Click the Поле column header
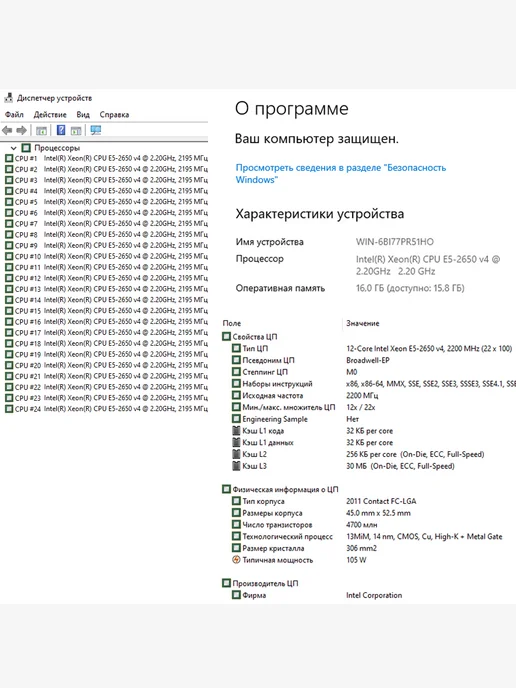Screen dimensions: 516x688 [232, 323]
